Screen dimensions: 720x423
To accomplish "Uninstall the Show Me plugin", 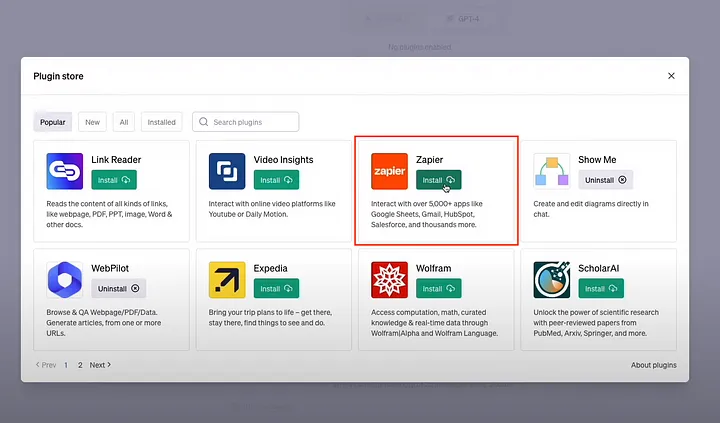I will (x=606, y=180).
